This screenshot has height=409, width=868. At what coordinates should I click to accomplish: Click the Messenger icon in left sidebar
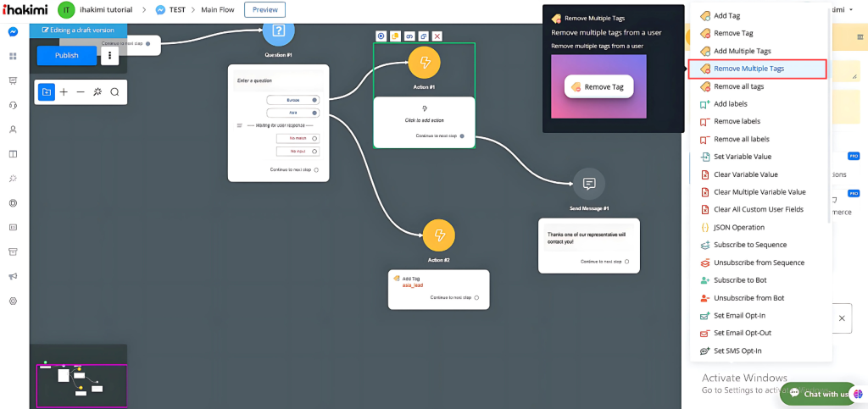pyautogui.click(x=13, y=32)
